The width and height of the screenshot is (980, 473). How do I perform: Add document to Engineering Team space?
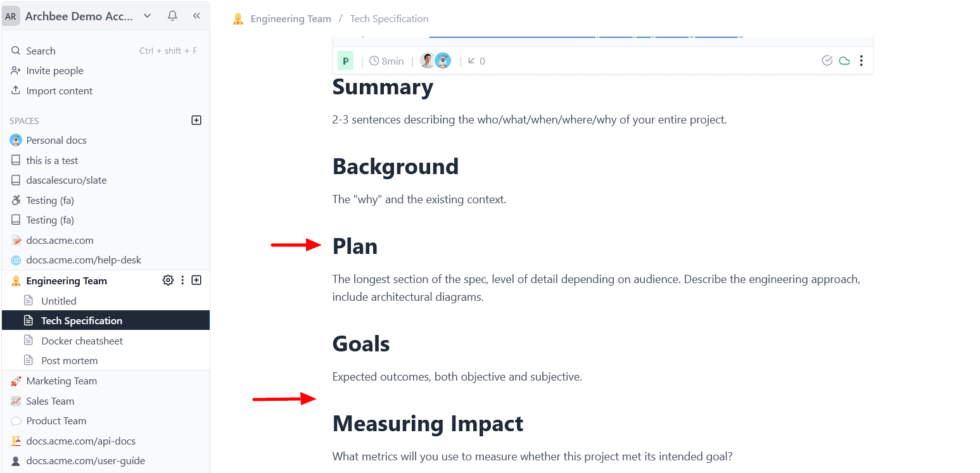[x=196, y=281]
